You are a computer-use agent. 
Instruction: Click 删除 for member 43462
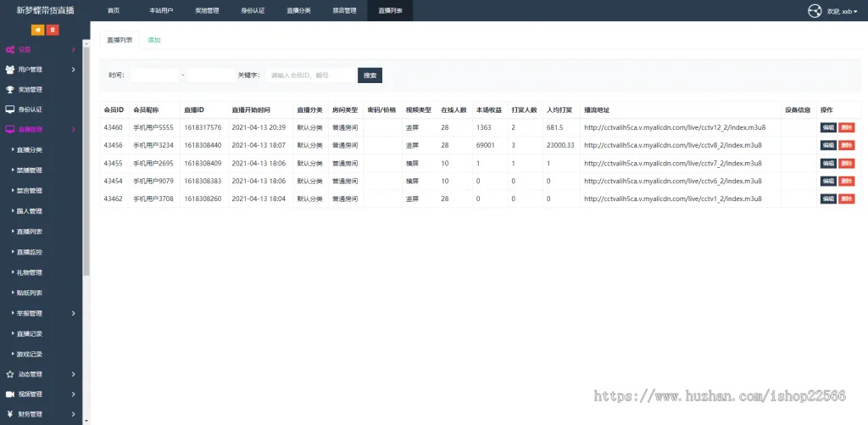pos(847,199)
